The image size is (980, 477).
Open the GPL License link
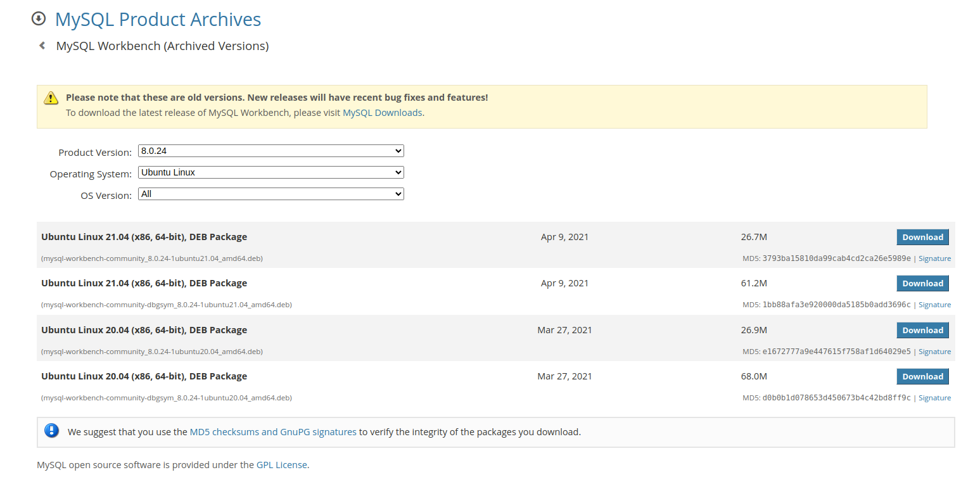(282, 465)
